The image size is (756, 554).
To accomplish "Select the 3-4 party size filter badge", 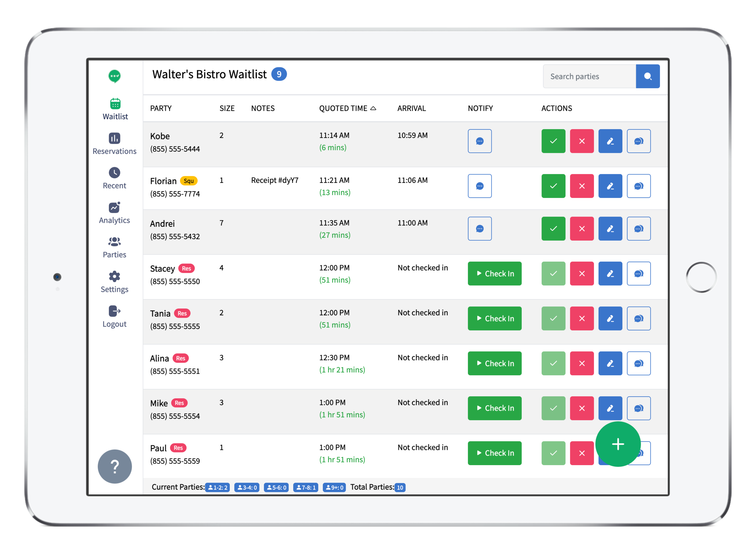I will pyautogui.click(x=247, y=488).
